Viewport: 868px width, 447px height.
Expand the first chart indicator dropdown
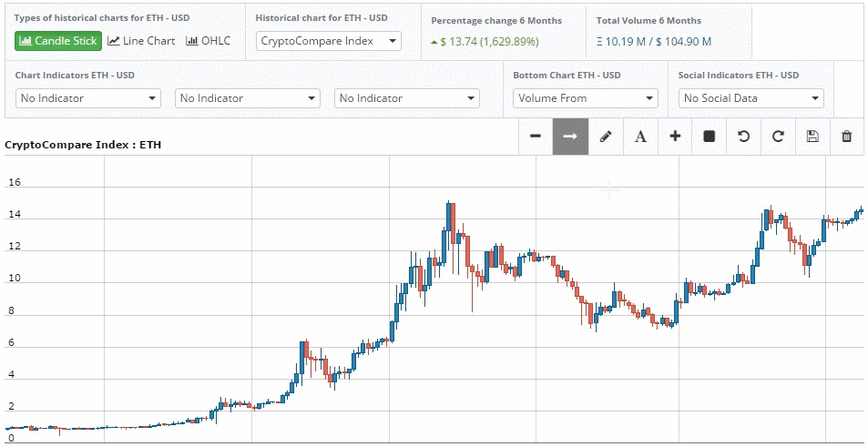pyautogui.click(x=88, y=98)
